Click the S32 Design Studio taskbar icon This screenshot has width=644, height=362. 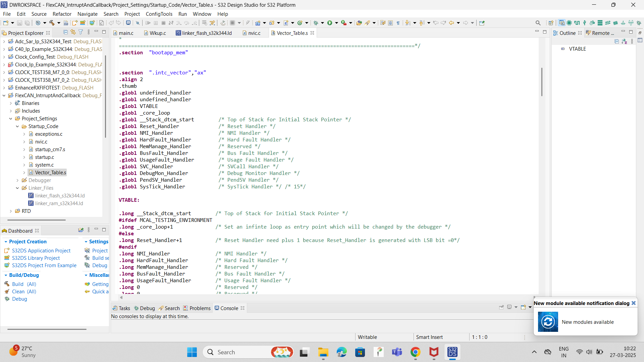pyautogui.click(x=452, y=352)
